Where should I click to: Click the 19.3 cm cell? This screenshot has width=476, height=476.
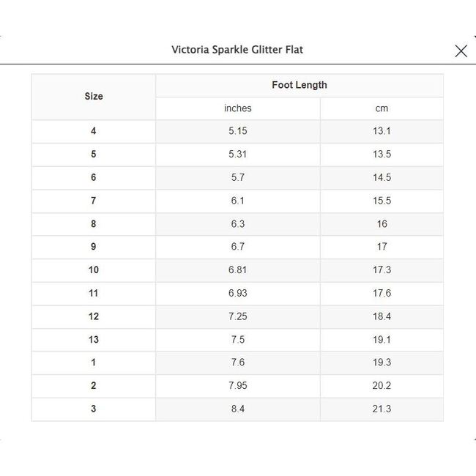(x=382, y=362)
